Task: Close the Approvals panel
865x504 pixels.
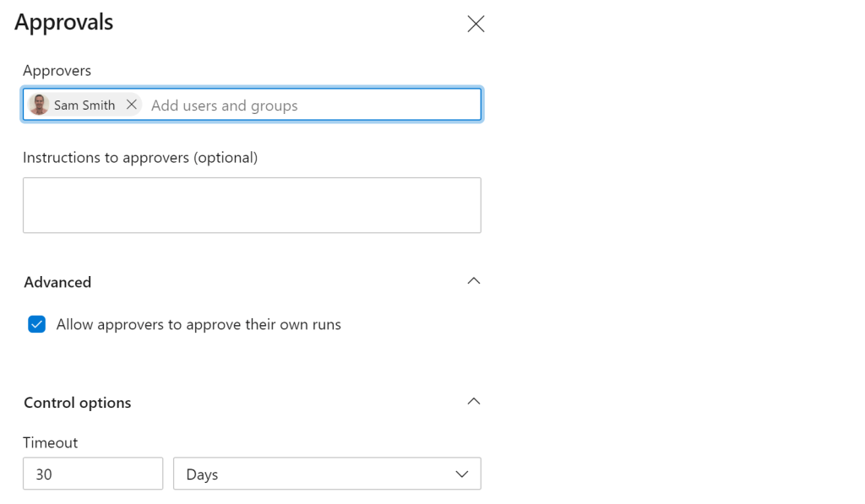Action: tap(476, 24)
